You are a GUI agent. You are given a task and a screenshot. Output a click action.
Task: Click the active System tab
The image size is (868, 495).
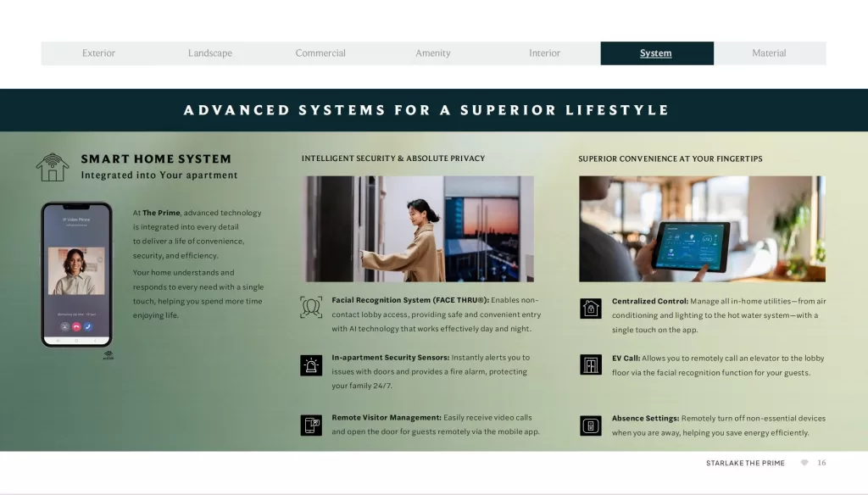(656, 53)
